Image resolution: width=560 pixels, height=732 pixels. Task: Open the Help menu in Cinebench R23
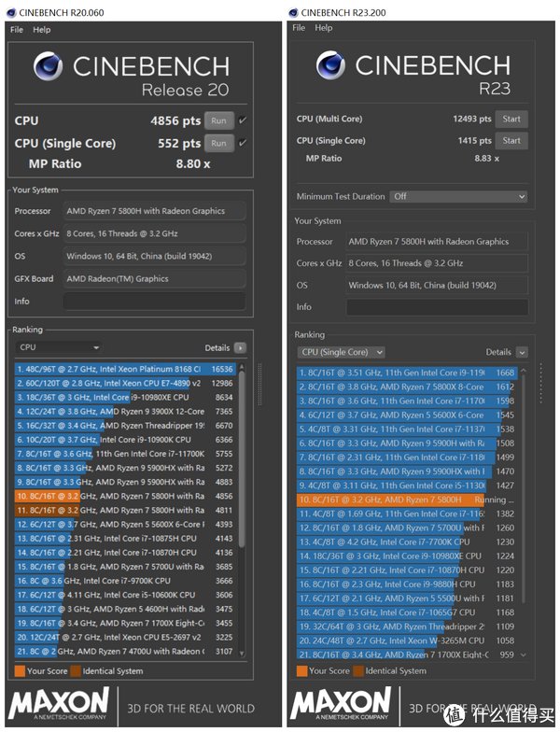323,28
